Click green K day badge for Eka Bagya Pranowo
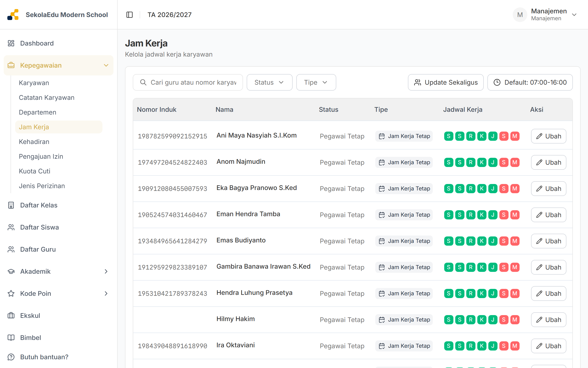Screen dimensions: 588x368 point(482,189)
